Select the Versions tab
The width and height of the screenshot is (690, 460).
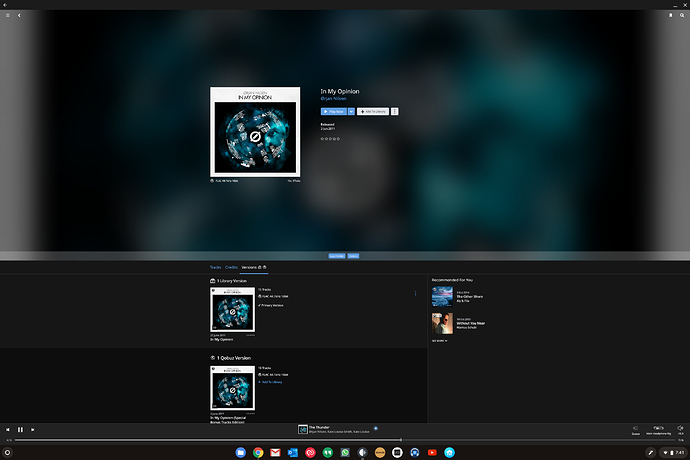click(x=254, y=267)
